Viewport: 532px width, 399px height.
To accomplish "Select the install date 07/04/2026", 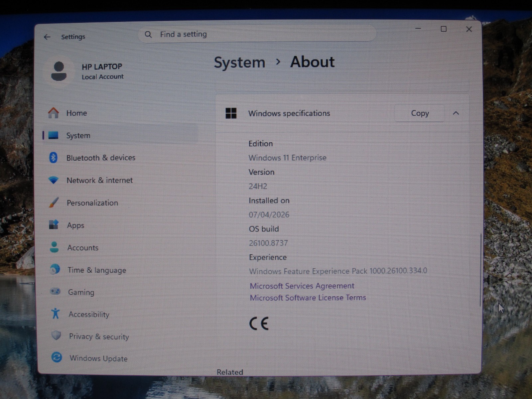I will [269, 215].
